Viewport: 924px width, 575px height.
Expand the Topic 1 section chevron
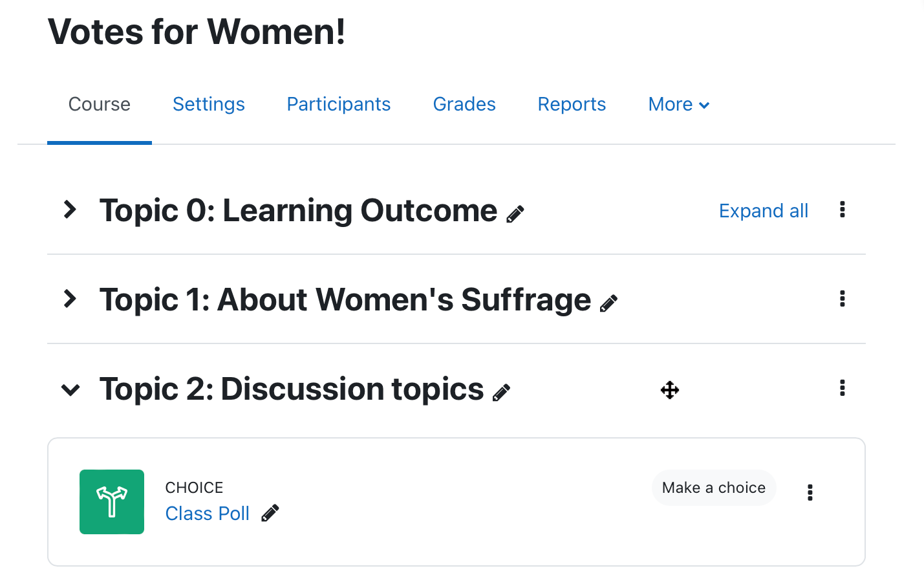click(70, 299)
